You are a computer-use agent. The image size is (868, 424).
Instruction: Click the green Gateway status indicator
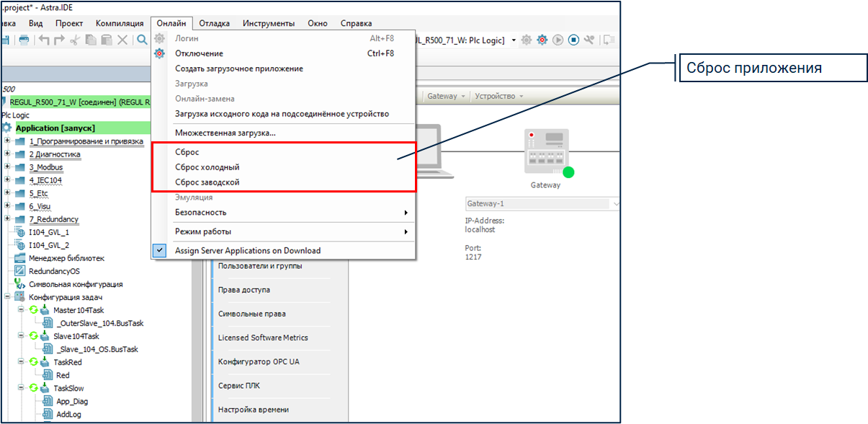pyautogui.click(x=568, y=172)
